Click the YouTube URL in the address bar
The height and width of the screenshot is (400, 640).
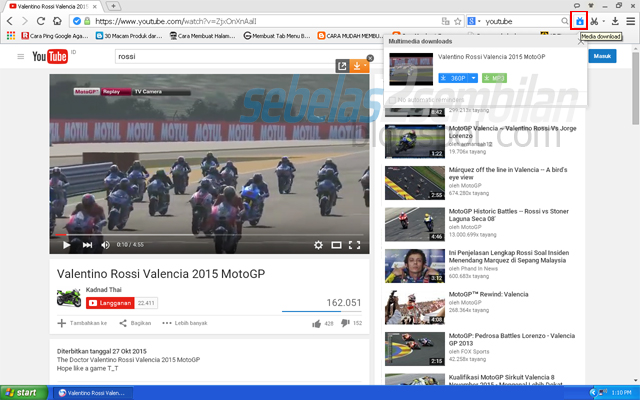(176, 21)
